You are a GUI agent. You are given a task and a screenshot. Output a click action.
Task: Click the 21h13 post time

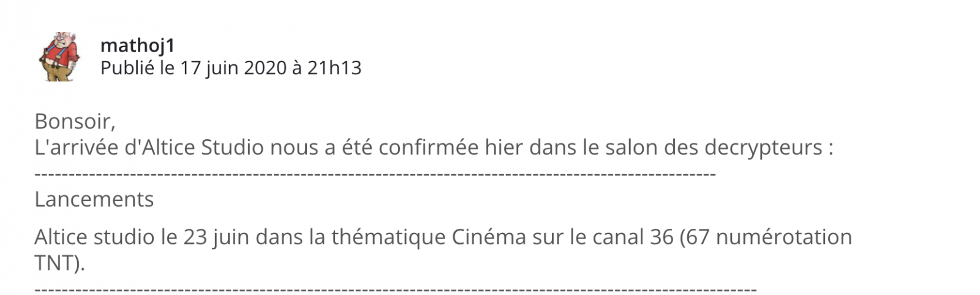click(x=334, y=67)
